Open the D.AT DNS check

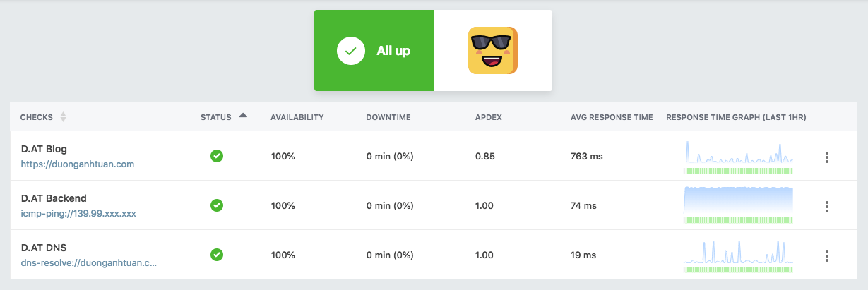[x=44, y=248]
